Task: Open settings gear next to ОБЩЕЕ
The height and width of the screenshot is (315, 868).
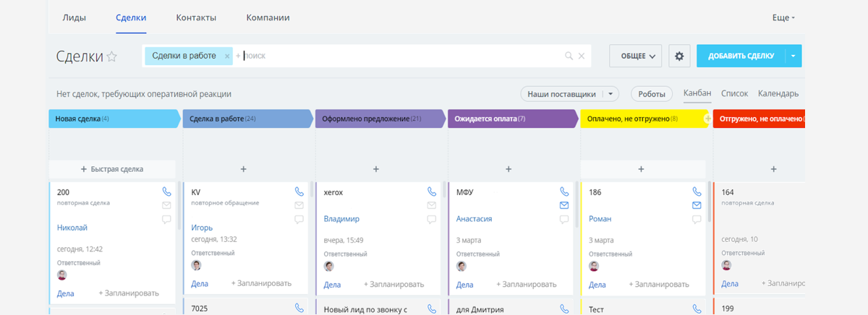Action: (678, 56)
